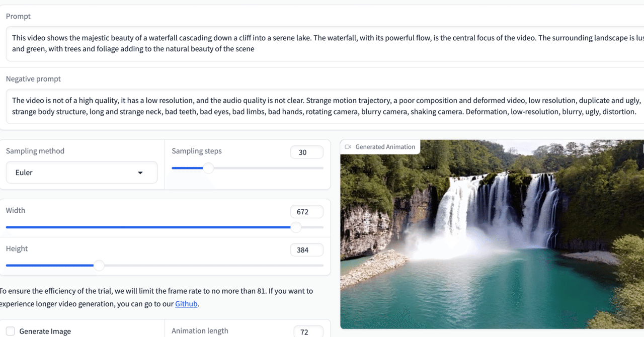
Task: Click the Width slider handle
Action: point(296,227)
